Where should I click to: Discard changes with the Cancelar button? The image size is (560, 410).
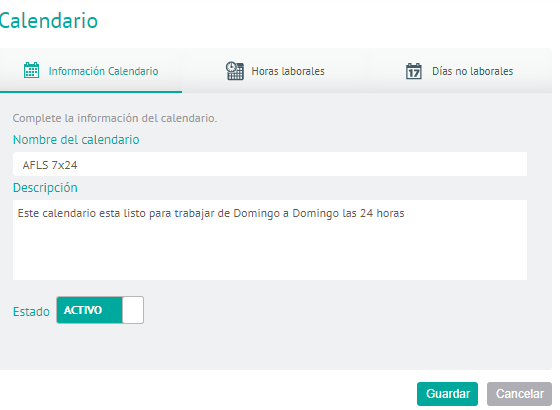click(520, 394)
